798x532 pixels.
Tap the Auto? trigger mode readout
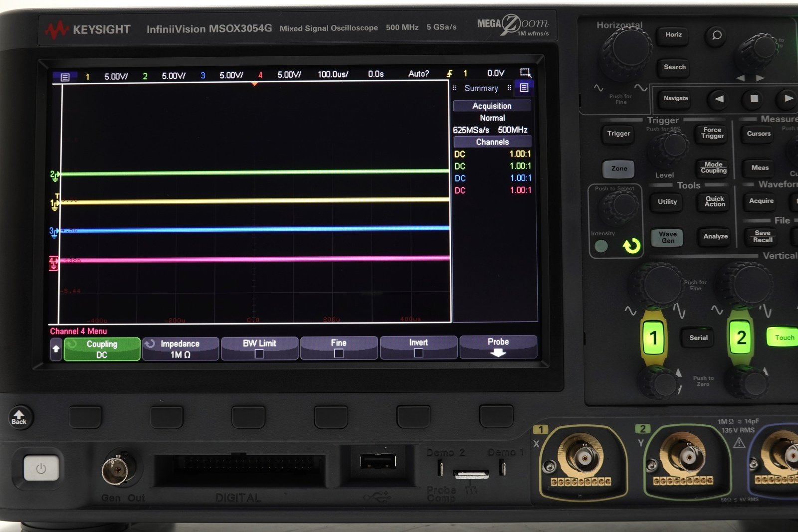[x=418, y=74]
